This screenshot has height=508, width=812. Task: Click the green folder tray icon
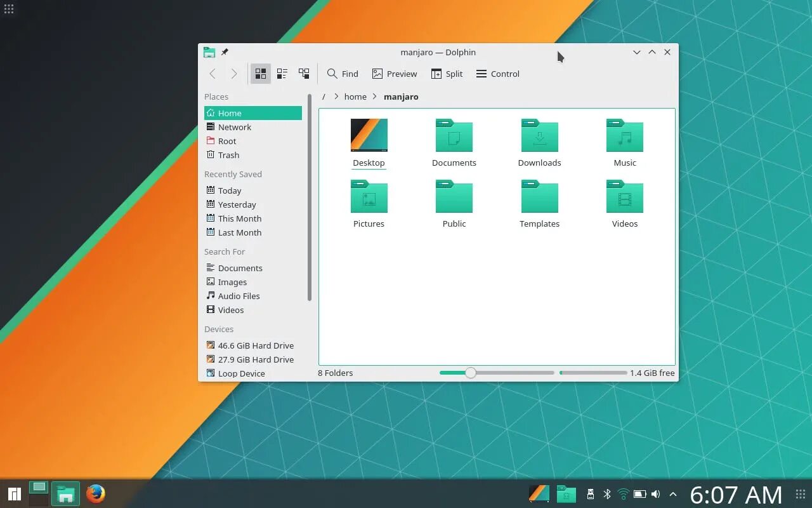click(x=566, y=493)
